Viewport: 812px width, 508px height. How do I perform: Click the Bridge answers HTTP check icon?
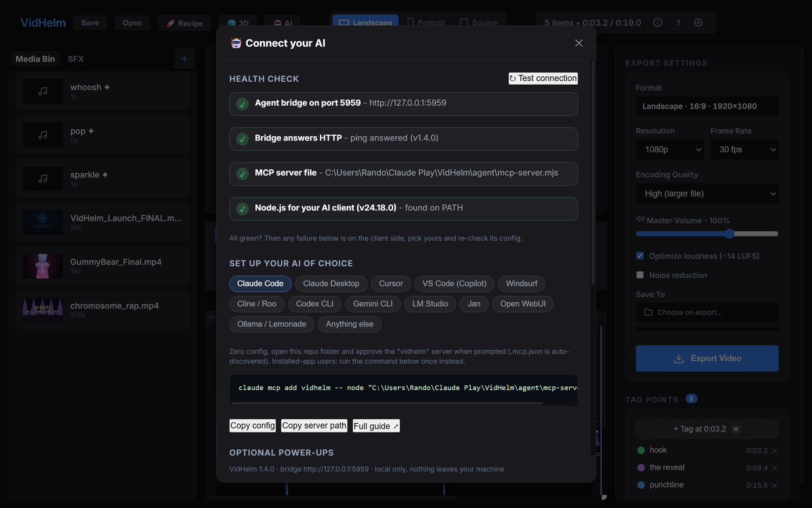pyautogui.click(x=242, y=139)
